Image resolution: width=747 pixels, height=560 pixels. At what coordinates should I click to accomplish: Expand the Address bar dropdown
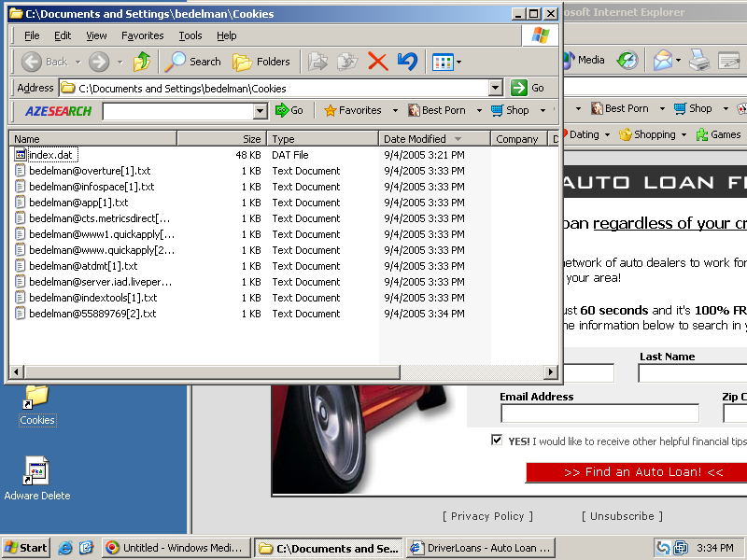(496, 88)
